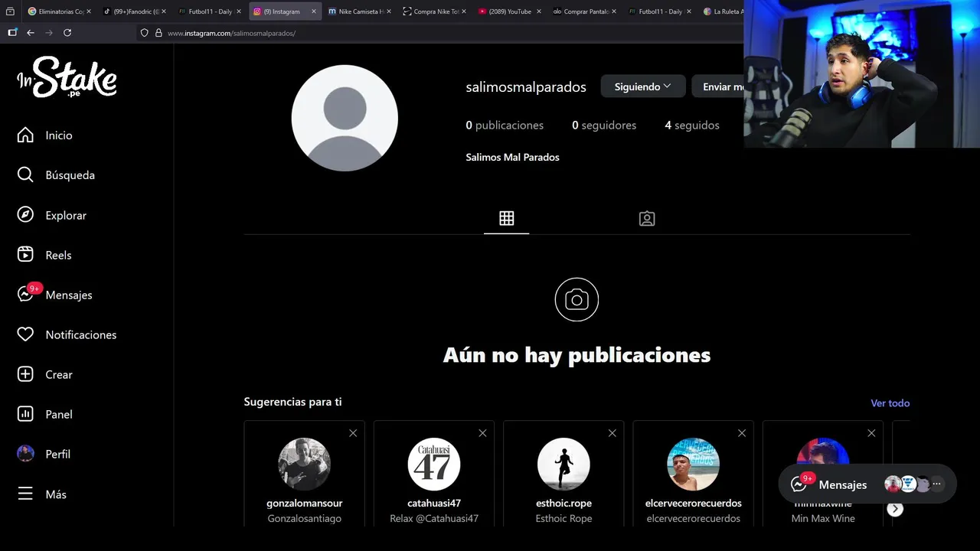Dismiss catahuasi47 suggestion card
Viewport: 980px width, 551px height.
click(x=482, y=433)
